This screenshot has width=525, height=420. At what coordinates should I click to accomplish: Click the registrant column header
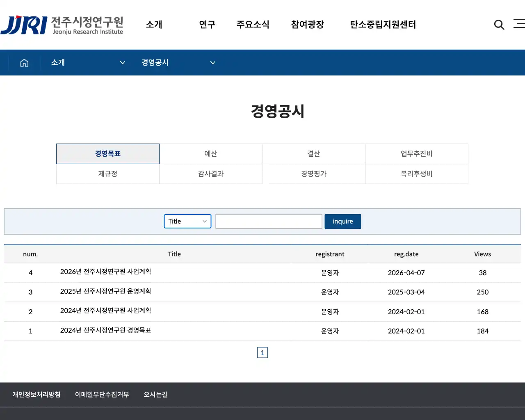click(x=330, y=254)
